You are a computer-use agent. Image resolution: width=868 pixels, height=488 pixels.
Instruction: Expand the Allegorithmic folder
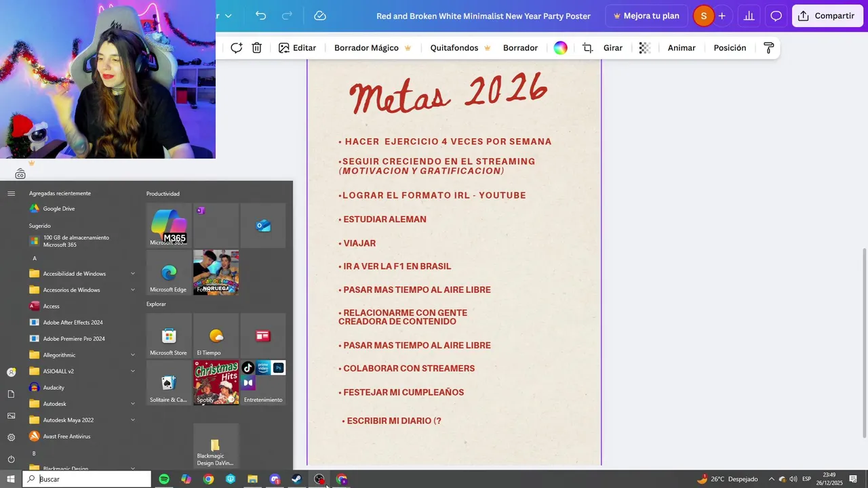coord(81,355)
